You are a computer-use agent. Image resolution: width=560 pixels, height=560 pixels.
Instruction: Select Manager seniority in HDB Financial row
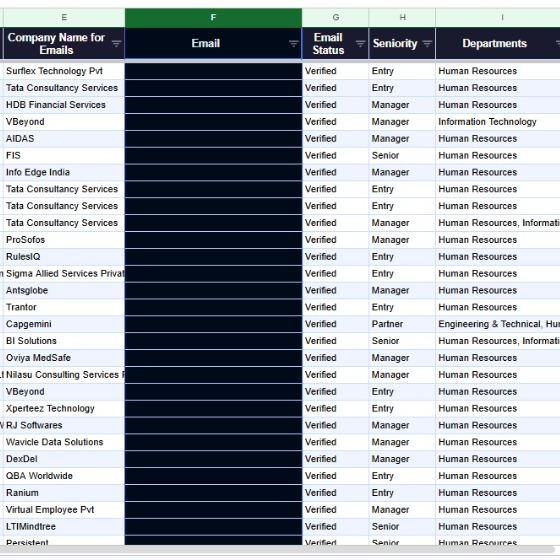pos(402,105)
